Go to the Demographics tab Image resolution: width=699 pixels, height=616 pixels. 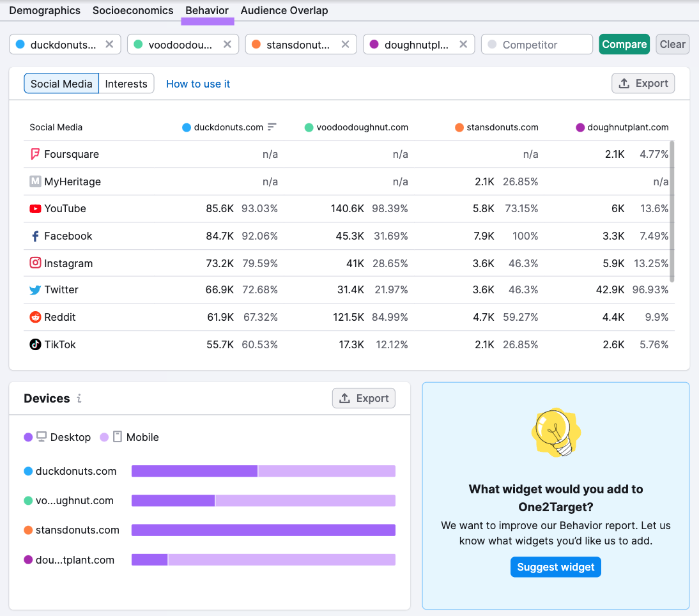pos(45,11)
